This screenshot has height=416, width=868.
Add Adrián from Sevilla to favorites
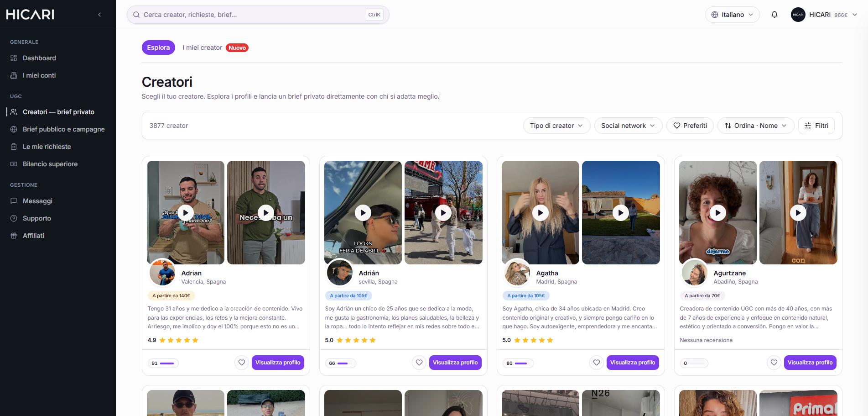(x=419, y=363)
